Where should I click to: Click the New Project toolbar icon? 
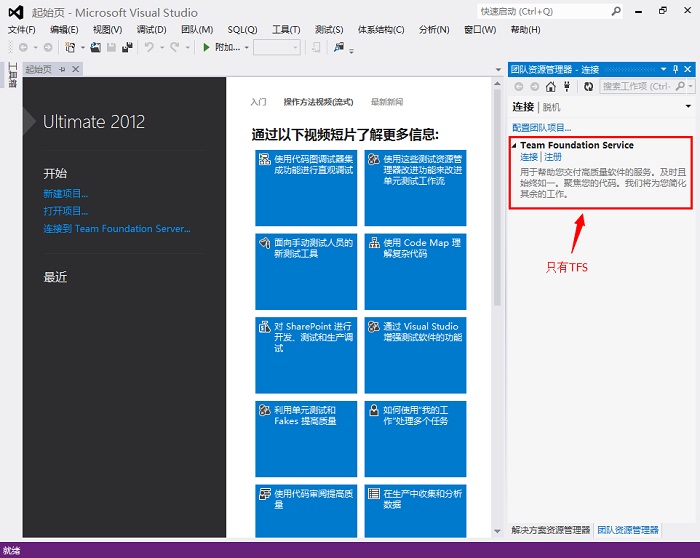pos(70,47)
